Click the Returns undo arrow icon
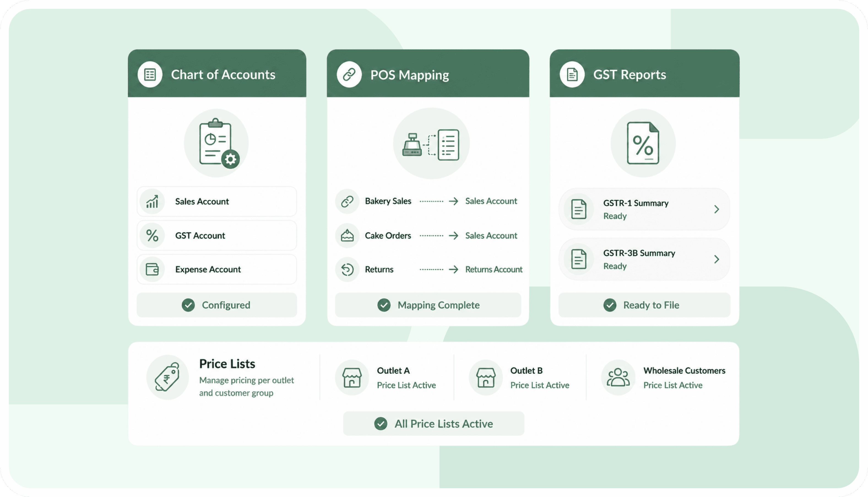Viewport: 868px width, 497px height. 347,269
